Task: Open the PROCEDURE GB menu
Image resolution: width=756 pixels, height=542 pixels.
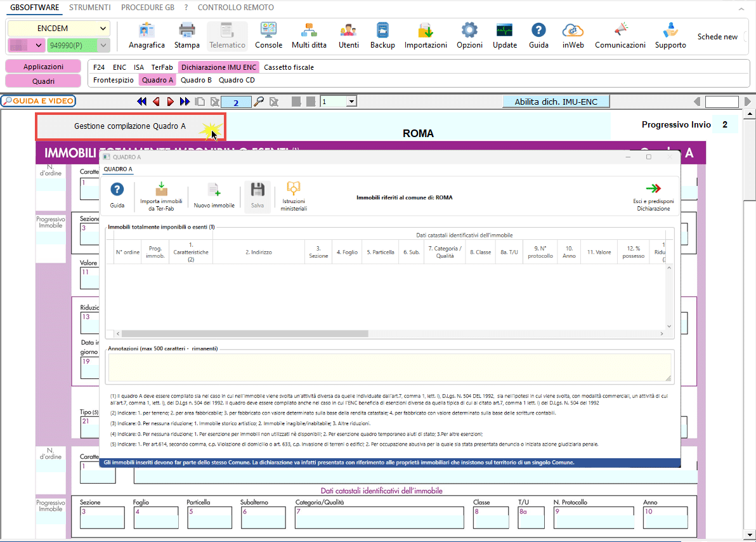Action: pyautogui.click(x=148, y=7)
